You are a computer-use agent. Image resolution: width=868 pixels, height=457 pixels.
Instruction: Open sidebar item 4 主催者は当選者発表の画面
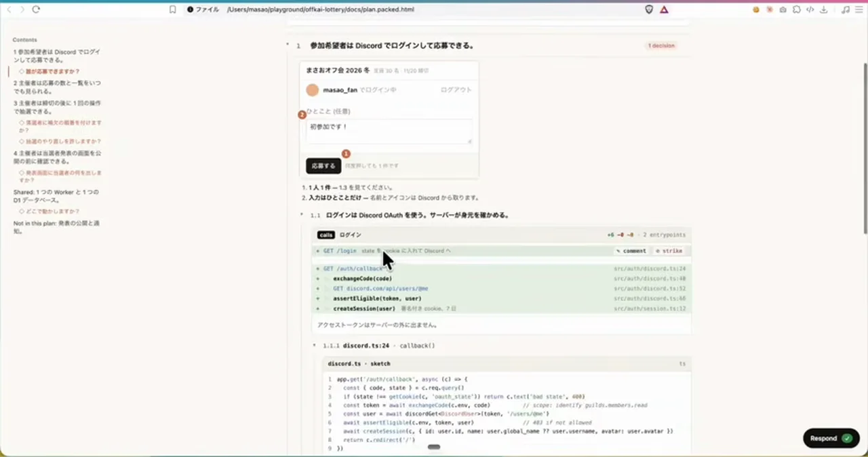pos(57,157)
